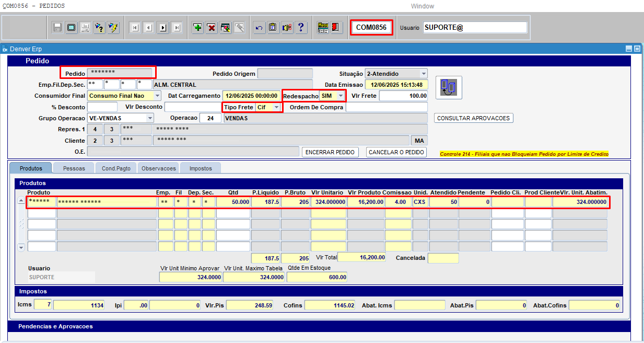Click into the Vlr Frete input field

(x=403, y=96)
